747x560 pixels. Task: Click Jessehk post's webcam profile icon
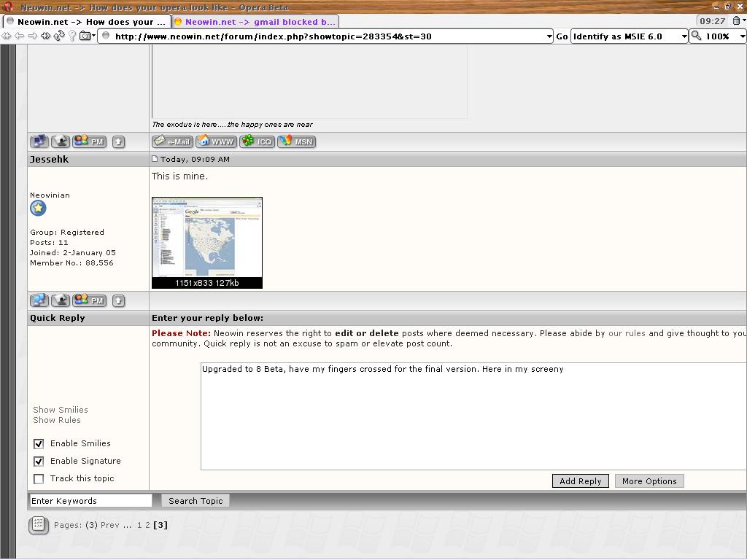click(61, 300)
